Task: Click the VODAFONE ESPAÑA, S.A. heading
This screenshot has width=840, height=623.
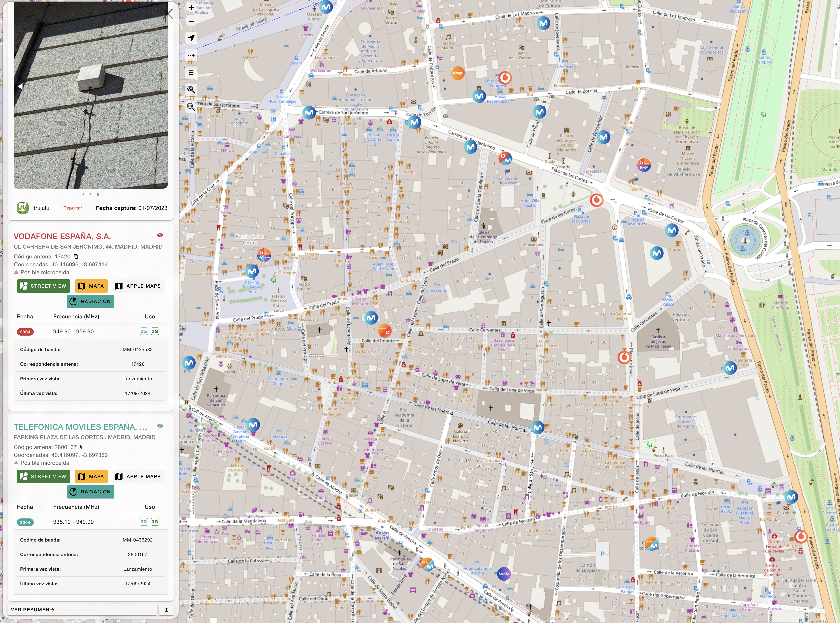Action: (62, 237)
